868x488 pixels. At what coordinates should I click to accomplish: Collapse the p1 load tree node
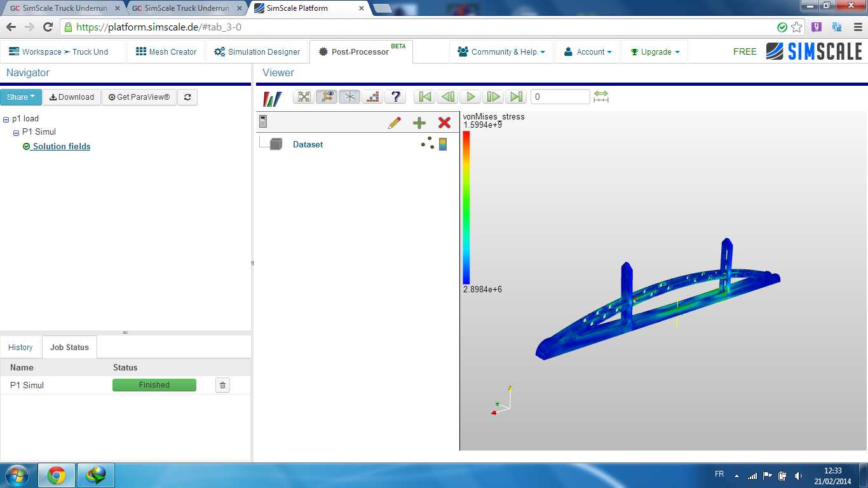pyautogui.click(x=6, y=119)
